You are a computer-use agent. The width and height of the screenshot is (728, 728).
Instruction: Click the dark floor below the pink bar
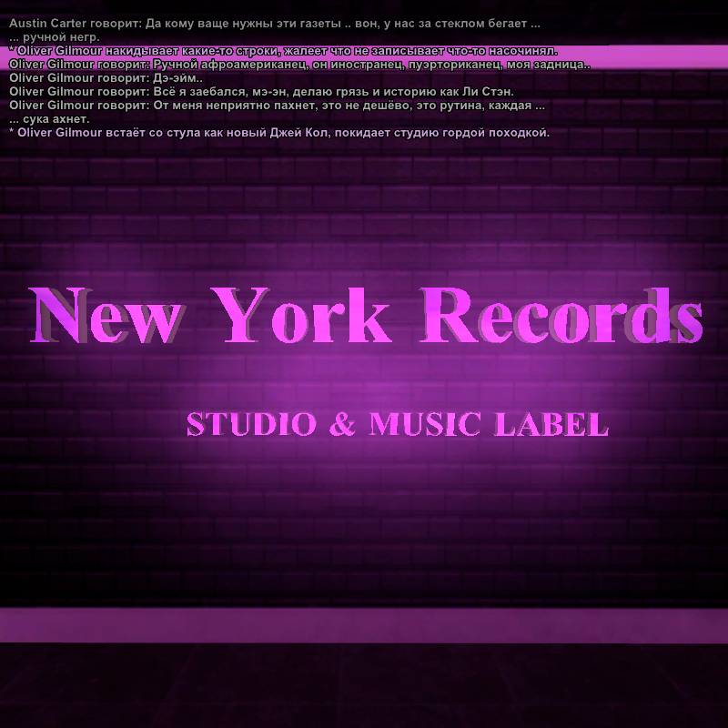tap(364, 687)
